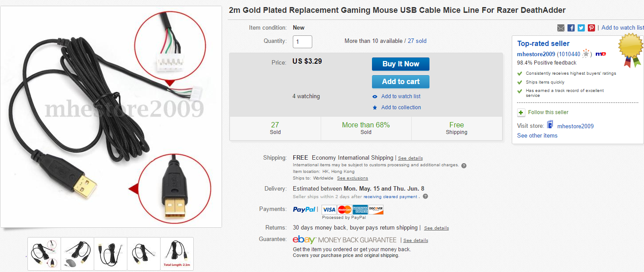This screenshot has width=644, height=272.
Task: Open the 27 sold link
Action: click(417, 41)
